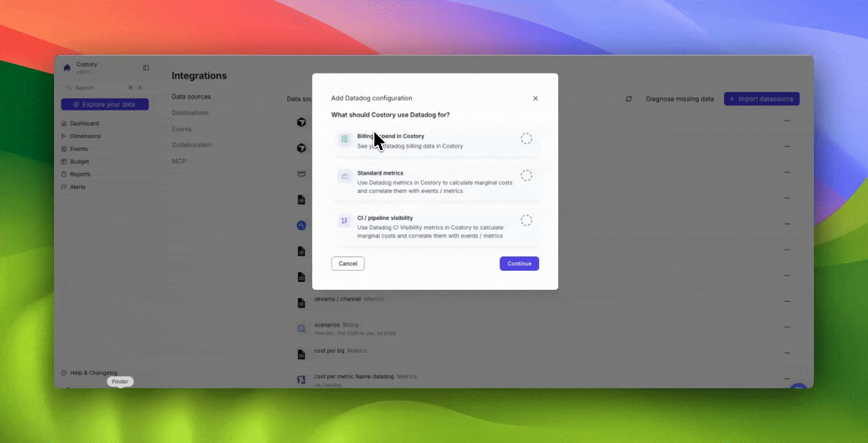Select the Standard metrics radio button
This screenshot has width=868, height=443.
[x=526, y=175]
